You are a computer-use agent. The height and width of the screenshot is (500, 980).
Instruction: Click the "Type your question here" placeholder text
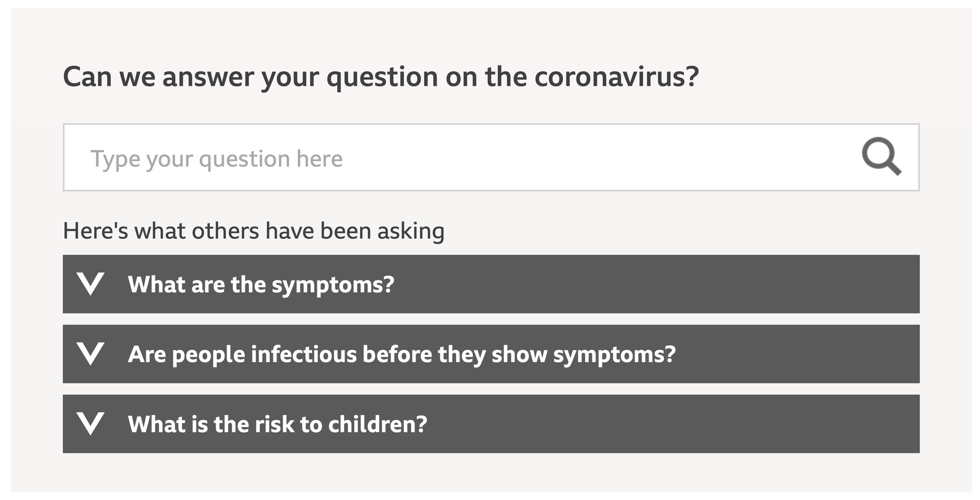tap(216, 158)
